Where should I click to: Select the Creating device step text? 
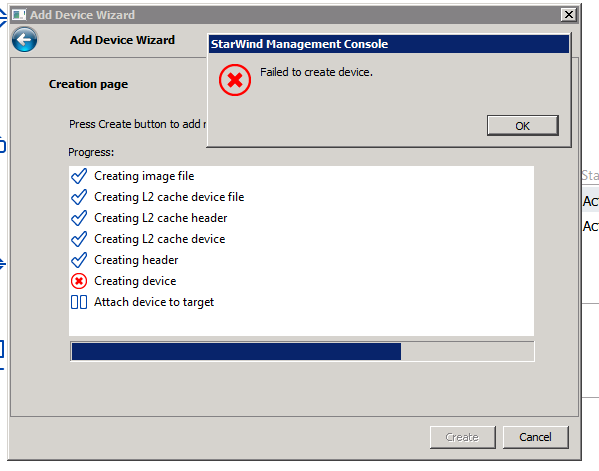click(135, 281)
